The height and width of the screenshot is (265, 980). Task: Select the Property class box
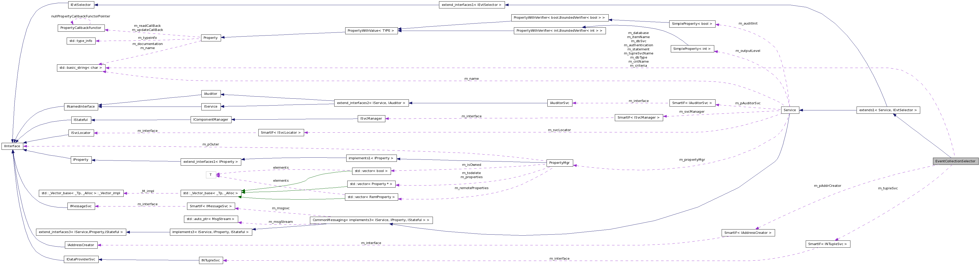point(210,38)
